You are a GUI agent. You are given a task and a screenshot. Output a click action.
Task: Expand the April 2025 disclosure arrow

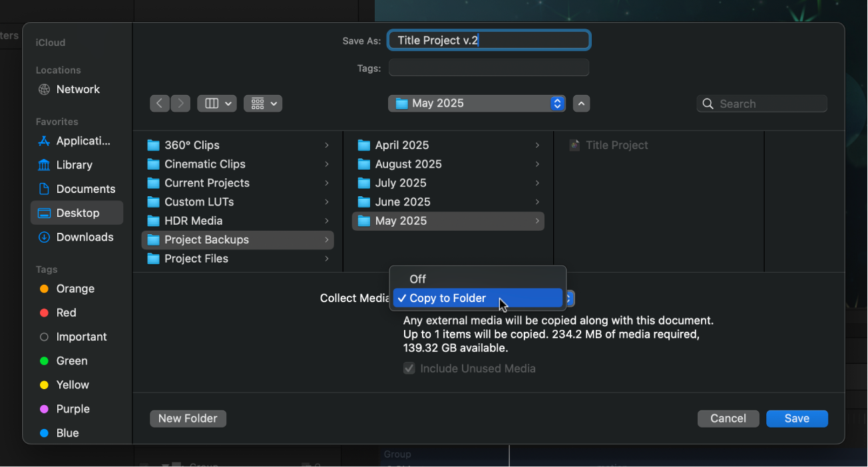[537, 145]
